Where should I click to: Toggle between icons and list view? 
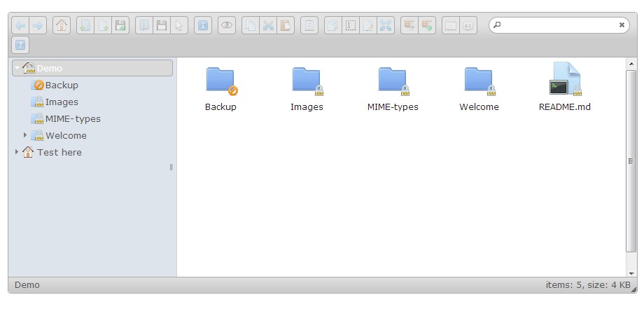[451, 26]
